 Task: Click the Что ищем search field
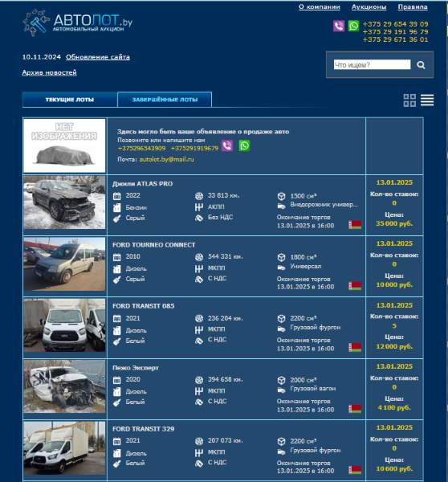pyautogui.click(x=372, y=64)
